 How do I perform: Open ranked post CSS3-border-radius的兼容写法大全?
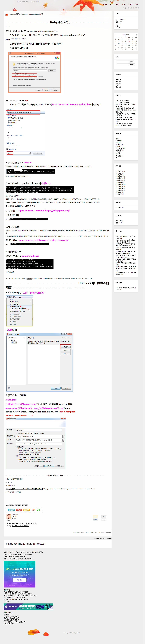pyautogui.click(x=126, y=237)
